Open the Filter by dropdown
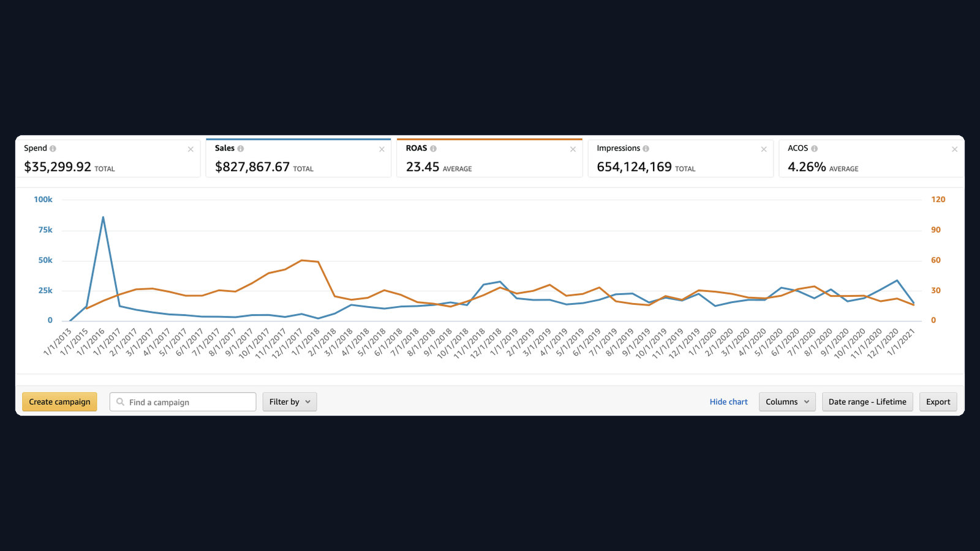This screenshot has width=980, height=551. pos(290,402)
